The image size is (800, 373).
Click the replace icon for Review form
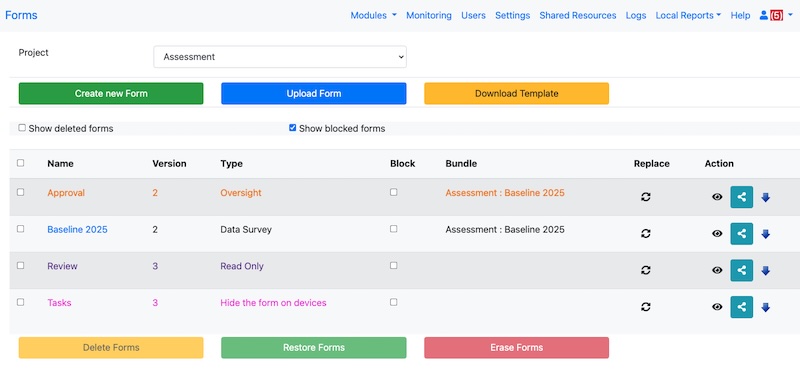pos(645,270)
